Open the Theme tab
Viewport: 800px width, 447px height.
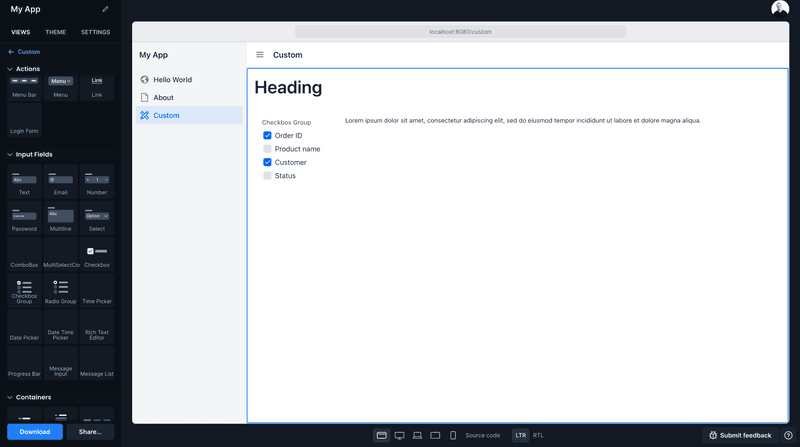(x=56, y=32)
